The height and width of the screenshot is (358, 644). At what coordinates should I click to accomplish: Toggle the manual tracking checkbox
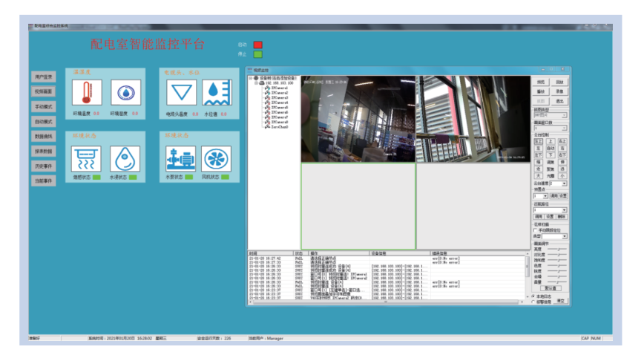point(536,230)
